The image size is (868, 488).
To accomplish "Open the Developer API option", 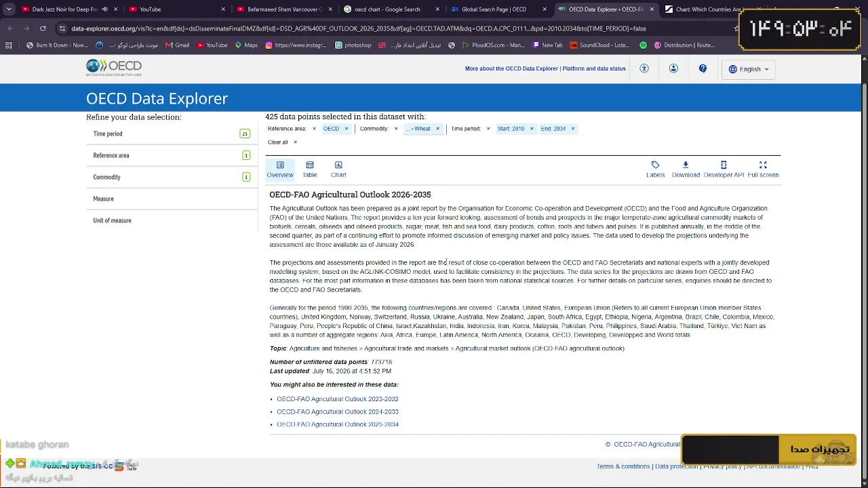I will (724, 169).
